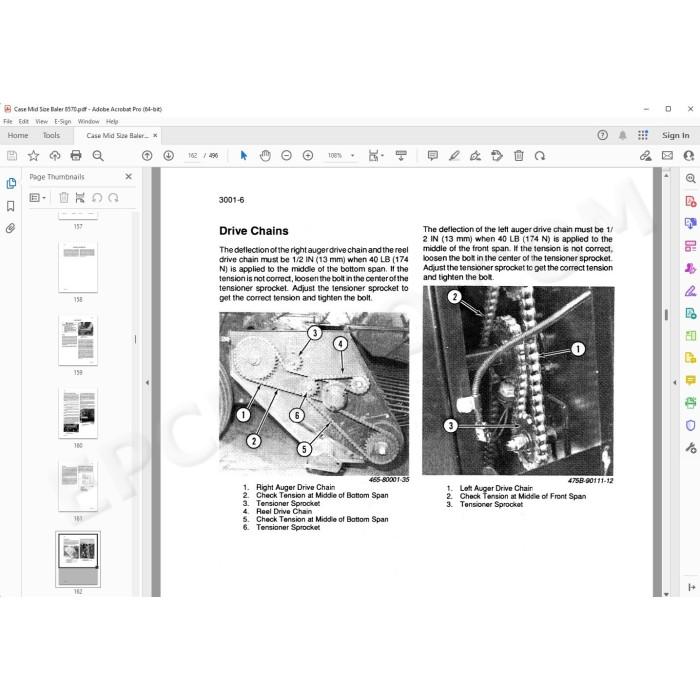The image size is (700, 700).
Task: Print the document with the printer icon
Action: [x=76, y=155]
